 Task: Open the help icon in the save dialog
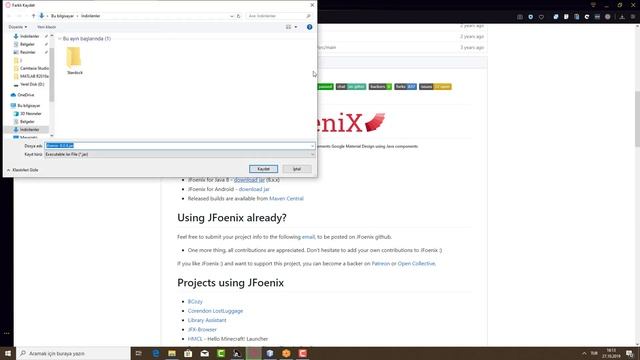(309, 27)
